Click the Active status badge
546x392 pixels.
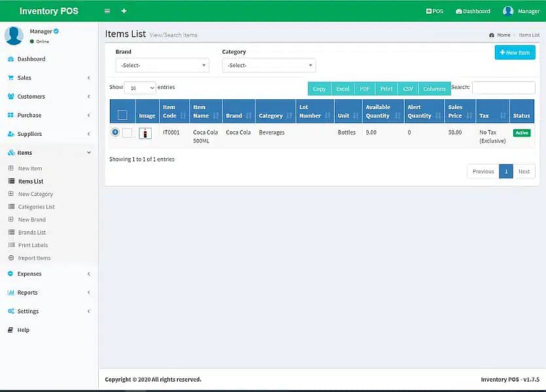pos(522,133)
